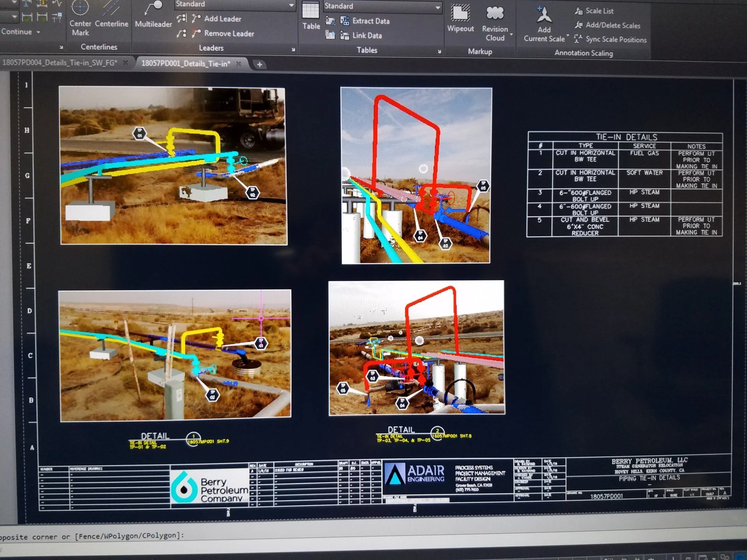Click the Centerlines panel title
This screenshot has width=747, height=560.
tap(99, 47)
